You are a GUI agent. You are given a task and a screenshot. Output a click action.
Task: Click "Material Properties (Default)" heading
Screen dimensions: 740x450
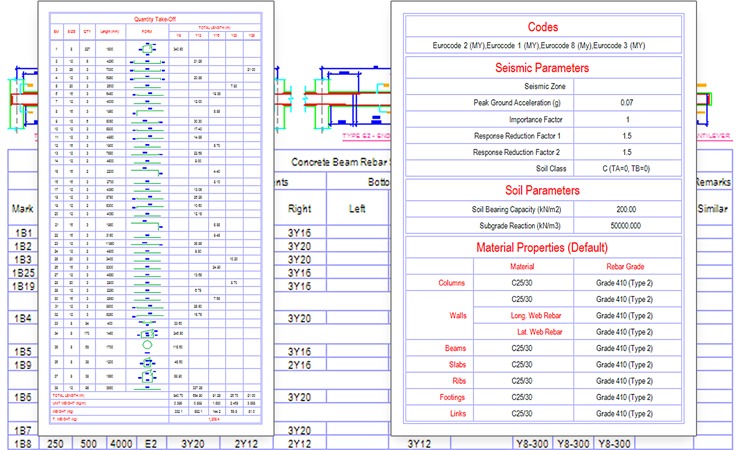(x=542, y=248)
